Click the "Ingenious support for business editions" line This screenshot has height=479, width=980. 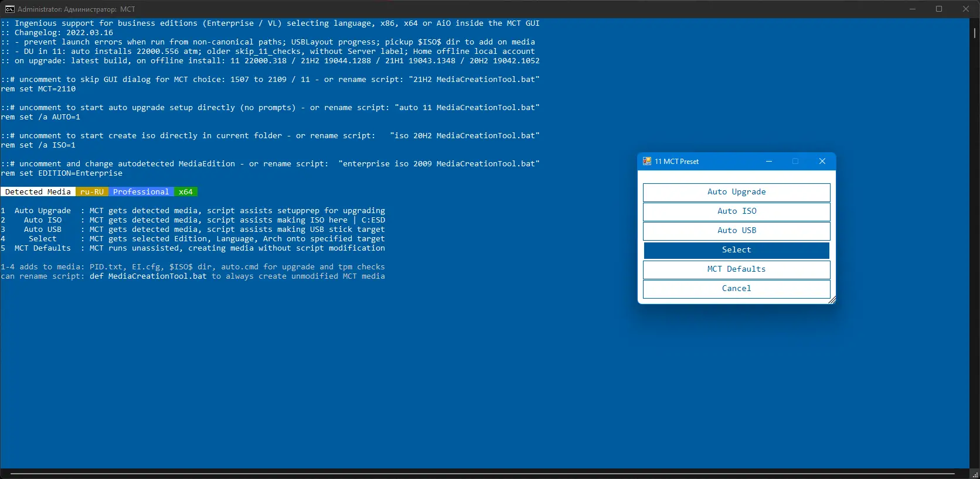pyautogui.click(x=270, y=23)
